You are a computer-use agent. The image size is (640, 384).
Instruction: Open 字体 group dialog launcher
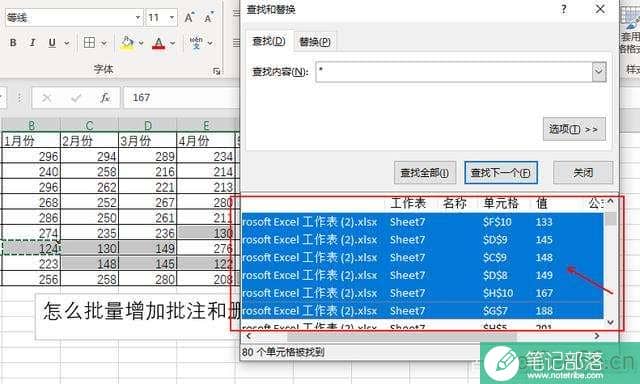click(x=216, y=71)
